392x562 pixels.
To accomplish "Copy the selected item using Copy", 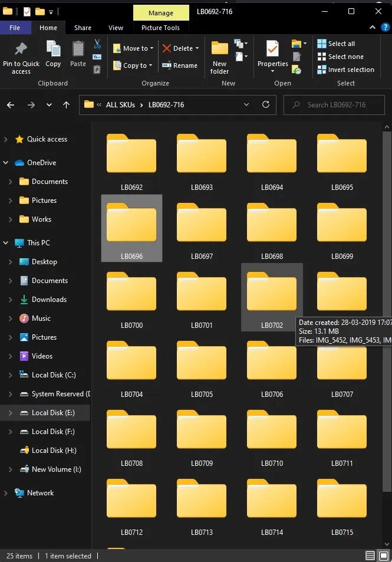I will pyautogui.click(x=53, y=54).
